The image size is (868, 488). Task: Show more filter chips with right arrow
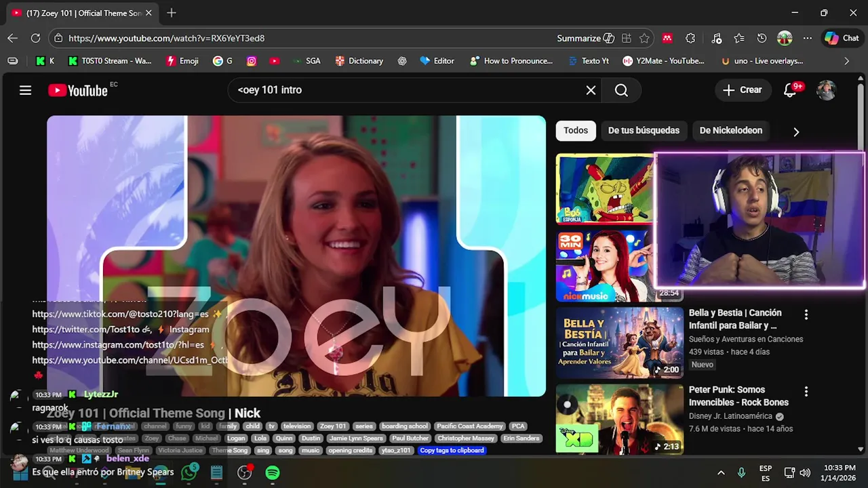[x=796, y=131]
